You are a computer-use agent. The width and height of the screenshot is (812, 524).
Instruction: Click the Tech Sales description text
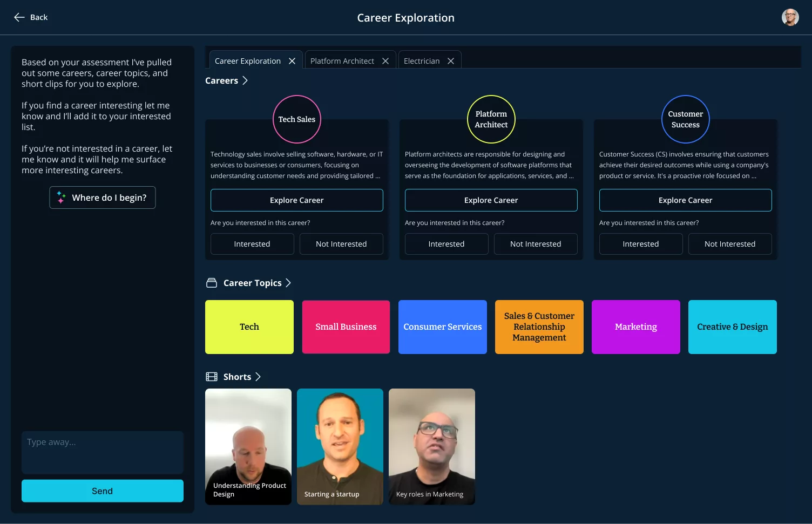[297, 165]
